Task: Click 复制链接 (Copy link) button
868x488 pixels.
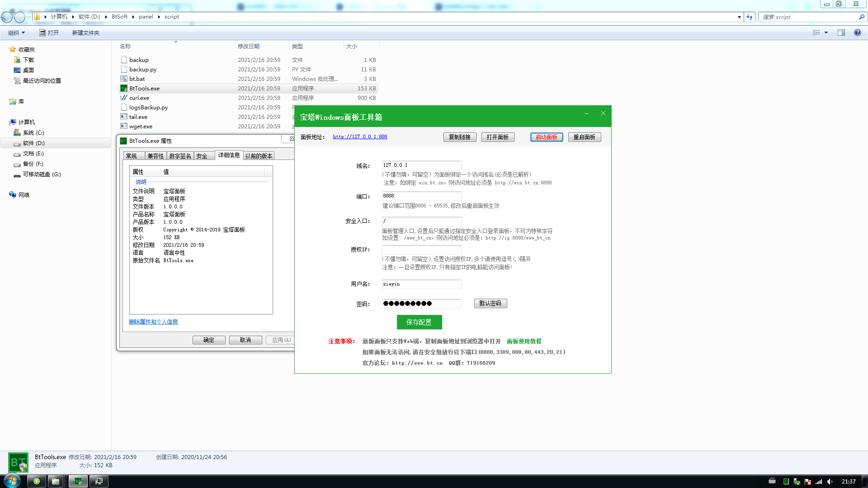Action: pyautogui.click(x=460, y=137)
